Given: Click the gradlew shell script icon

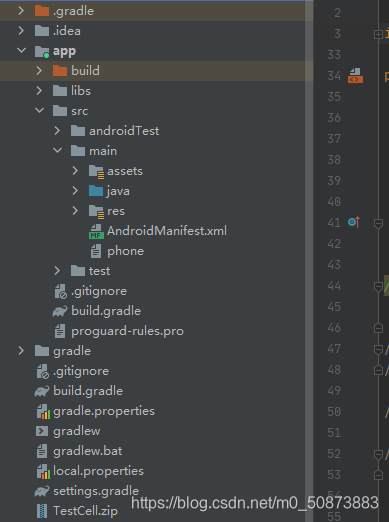Looking at the screenshot, I should click(x=42, y=431).
